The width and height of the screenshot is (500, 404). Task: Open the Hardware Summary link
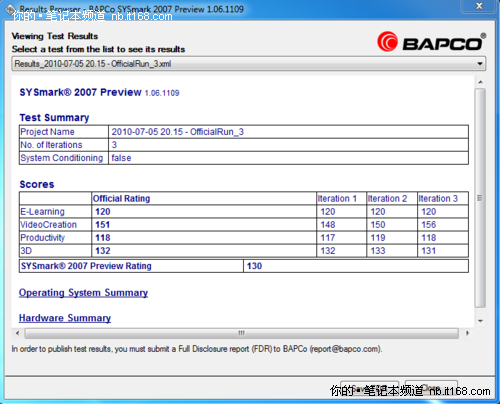pos(65,318)
